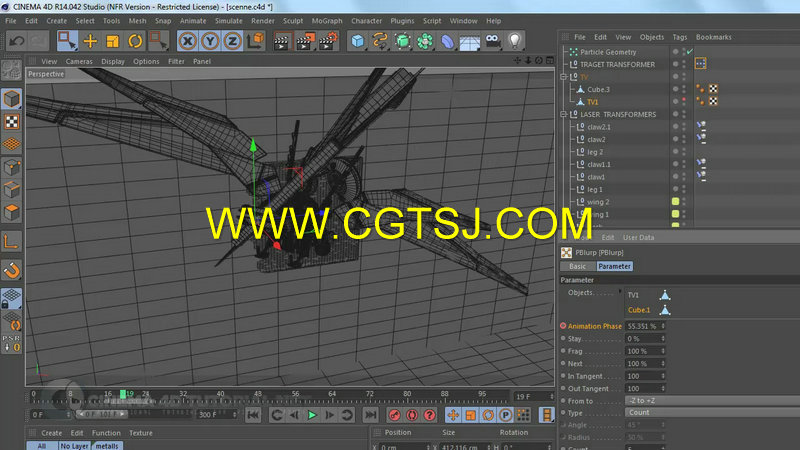Click the Animation Phase value field

point(642,326)
